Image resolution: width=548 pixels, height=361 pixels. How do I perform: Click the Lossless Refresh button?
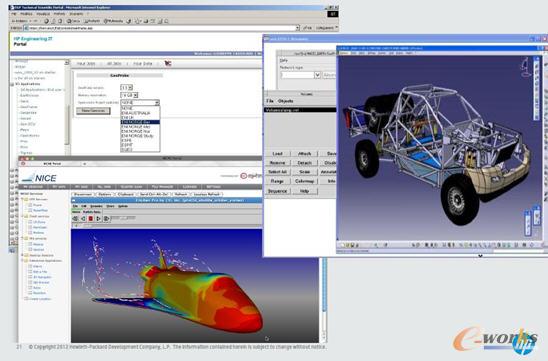click(x=207, y=194)
